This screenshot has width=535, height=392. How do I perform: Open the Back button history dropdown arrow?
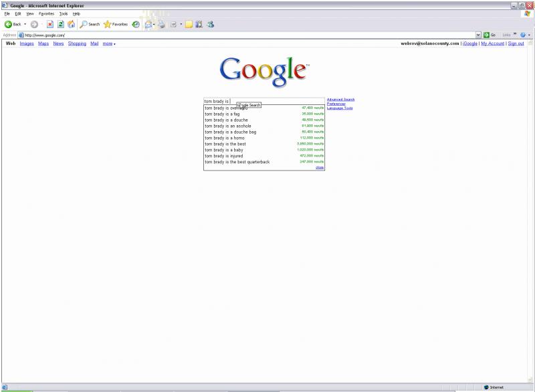[x=25, y=24]
